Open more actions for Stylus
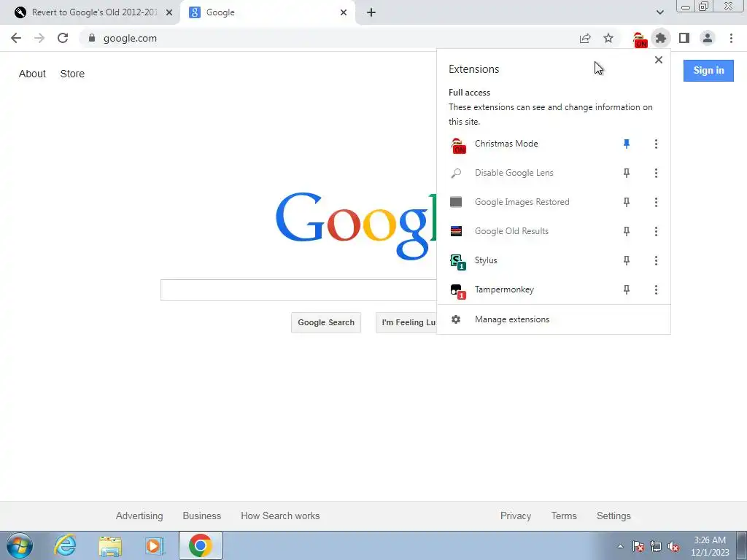This screenshot has height=560, width=747. tap(656, 260)
